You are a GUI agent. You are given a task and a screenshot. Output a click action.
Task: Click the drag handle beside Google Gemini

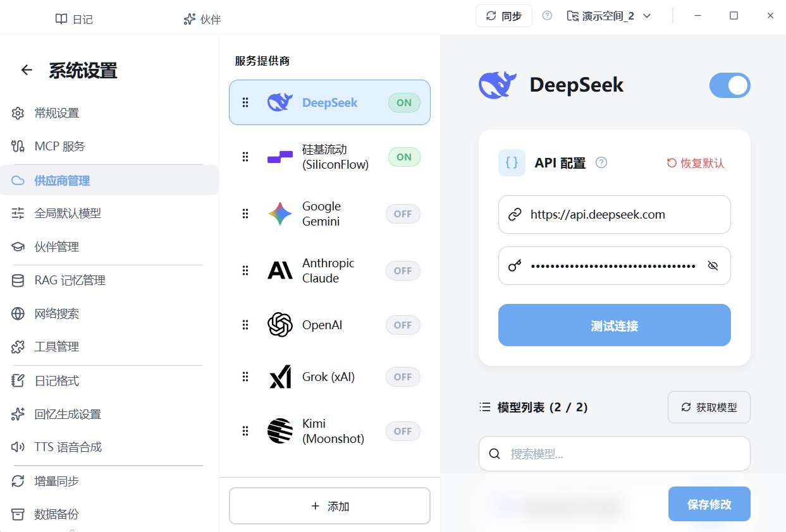245,214
